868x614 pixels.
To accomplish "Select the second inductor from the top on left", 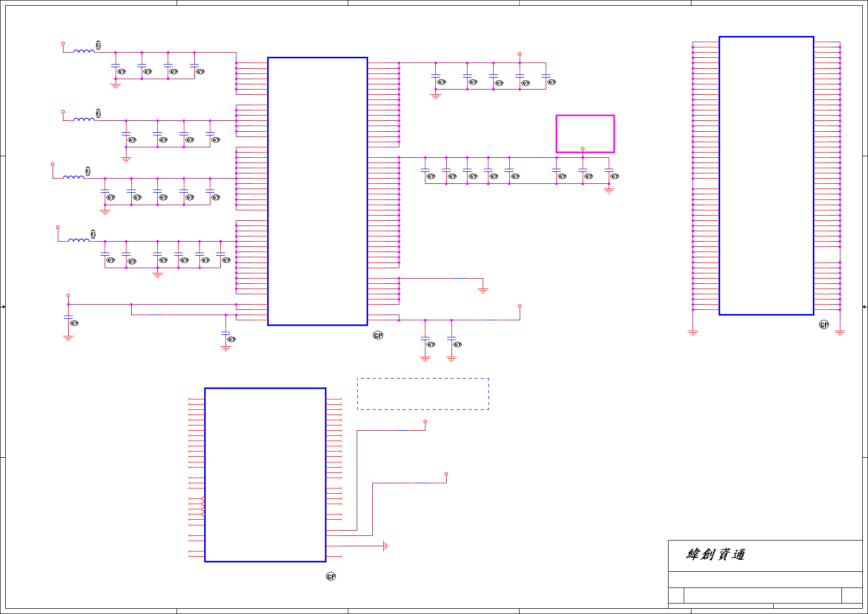I will [x=84, y=119].
